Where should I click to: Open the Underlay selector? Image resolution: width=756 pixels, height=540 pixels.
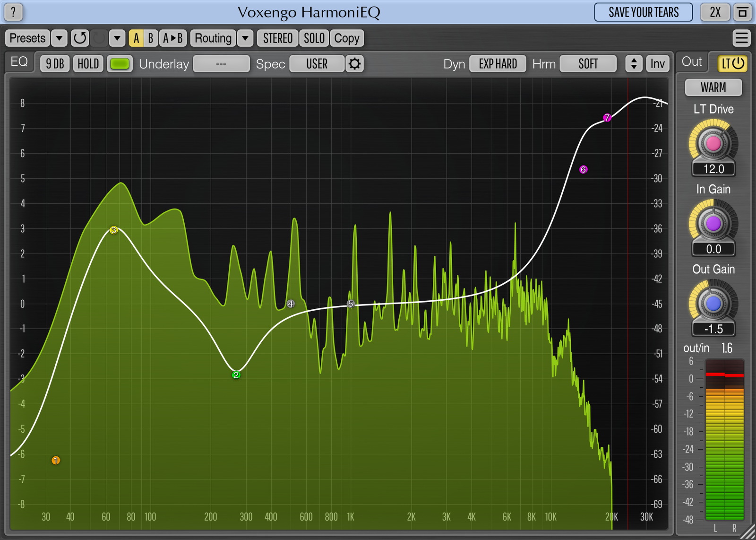[221, 64]
